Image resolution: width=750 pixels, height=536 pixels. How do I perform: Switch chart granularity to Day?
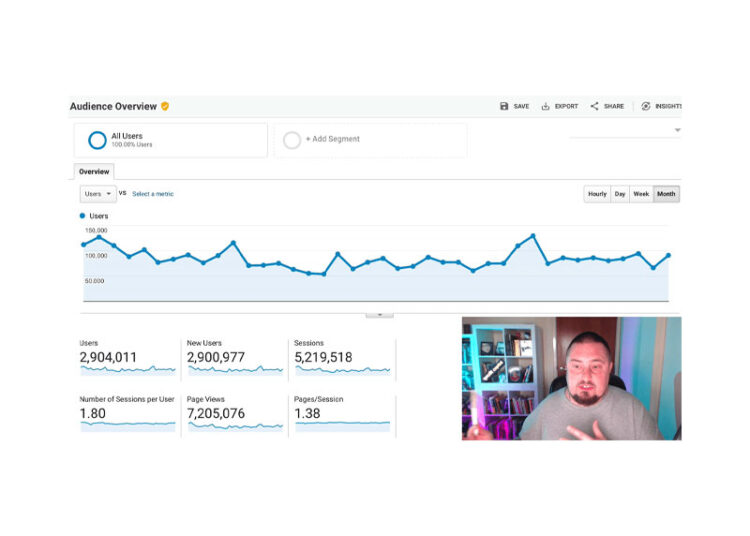coord(620,194)
